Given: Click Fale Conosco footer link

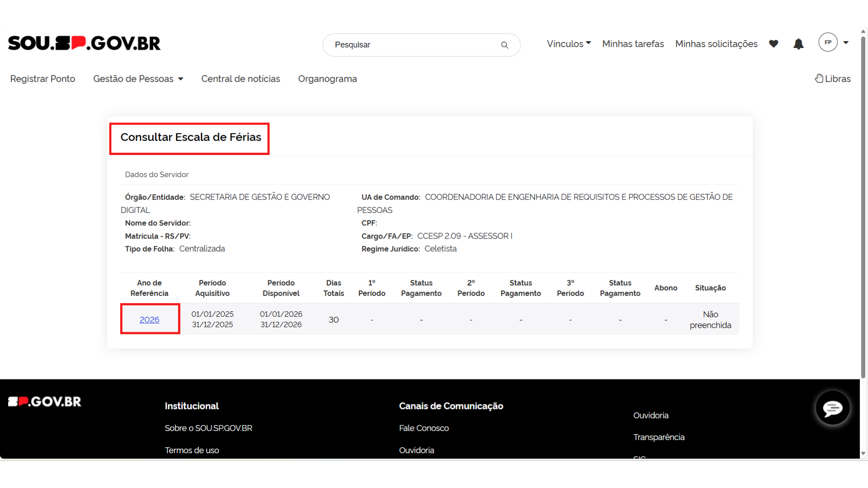Looking at the screenshot, I should pyautogui.click(x=424, y=428).
